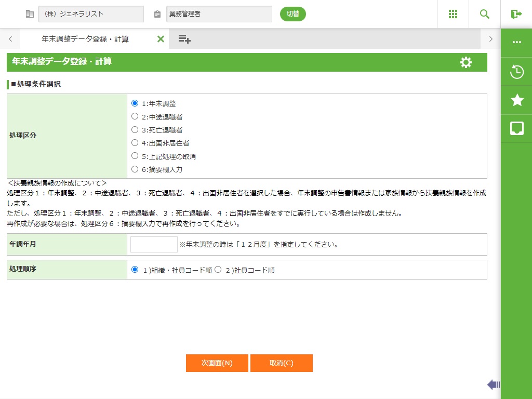Close the 年末調整データ登録・計算 tab
The height and width of the screenshot is (399, 532).
tap(161, 39)
